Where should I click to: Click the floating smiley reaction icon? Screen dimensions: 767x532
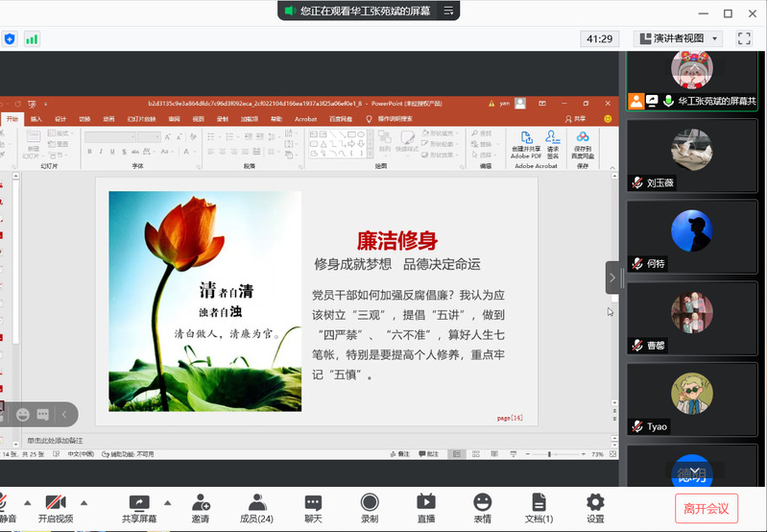[x=23, y=415]
